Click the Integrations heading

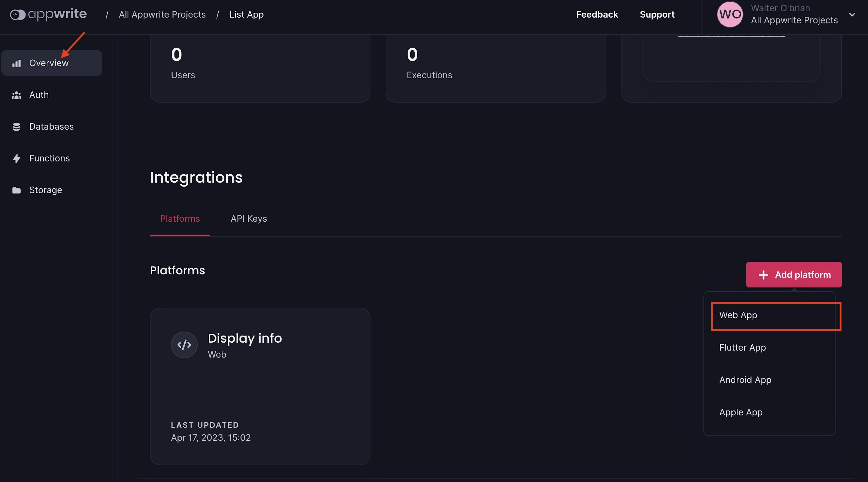coord(196,177)
